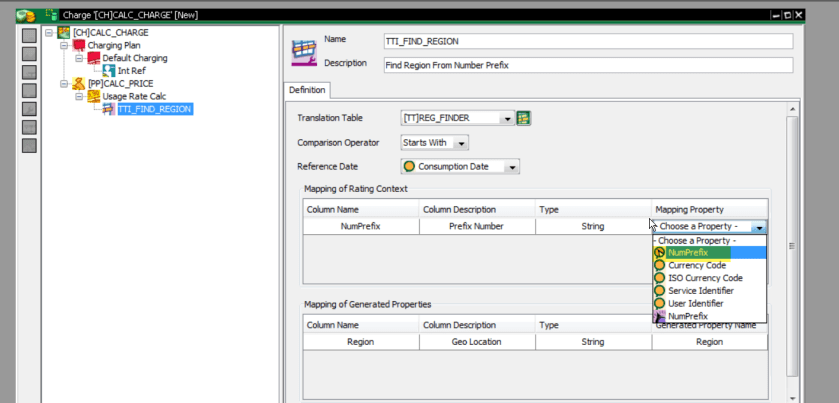Collapse the Charging Plan node
Screen dimensions: 839x403
pyautogui.click(x=64, y=45)
